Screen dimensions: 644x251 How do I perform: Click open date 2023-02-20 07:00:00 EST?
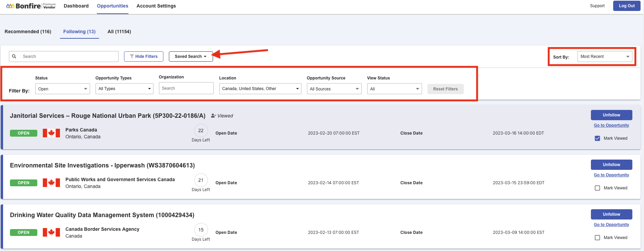(x=334, y=133)
